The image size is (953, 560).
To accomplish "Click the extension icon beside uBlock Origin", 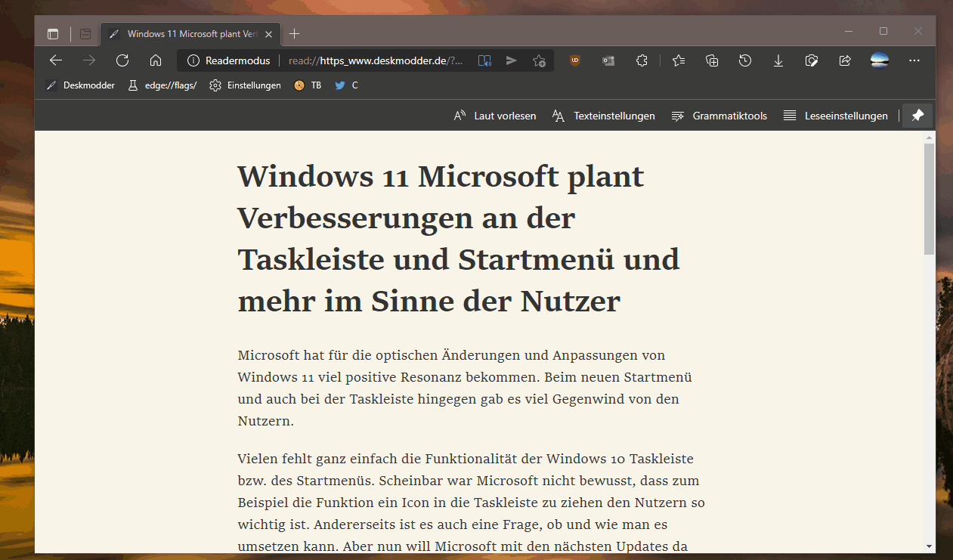I will [608, 60].
